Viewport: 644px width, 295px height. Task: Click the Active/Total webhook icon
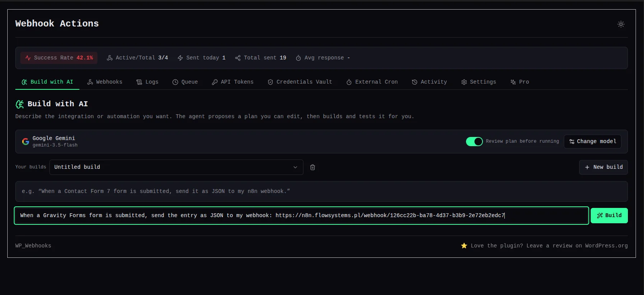110,58
